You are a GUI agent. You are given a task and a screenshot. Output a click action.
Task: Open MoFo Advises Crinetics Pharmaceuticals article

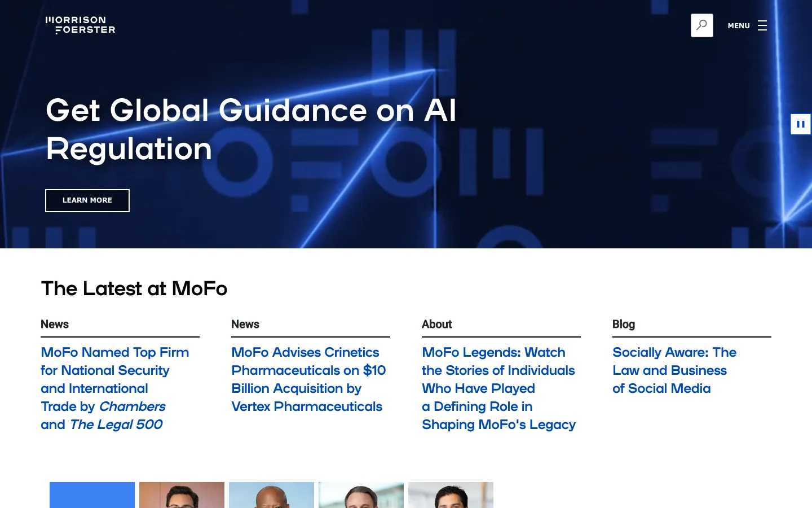(308, 379)
